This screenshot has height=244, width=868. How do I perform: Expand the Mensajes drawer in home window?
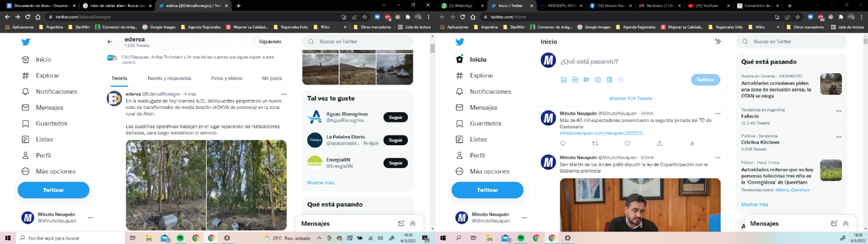click(845, 223)
